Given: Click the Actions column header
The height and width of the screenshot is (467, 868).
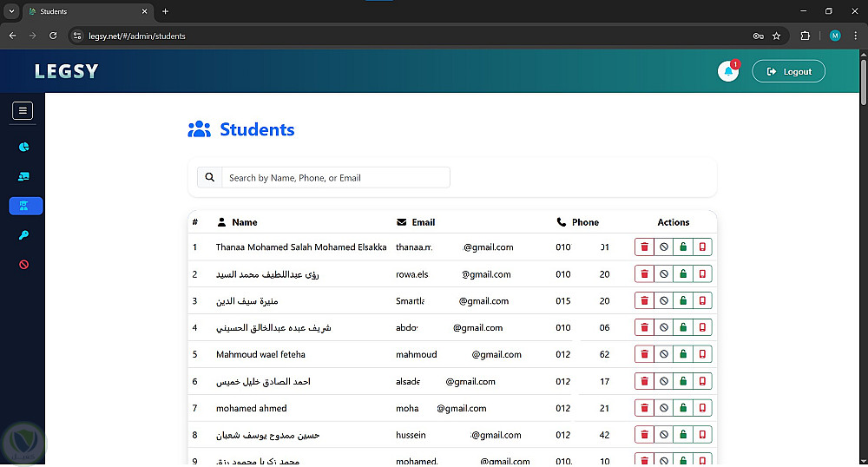Looking at the screenshot, I should (674, 222).
